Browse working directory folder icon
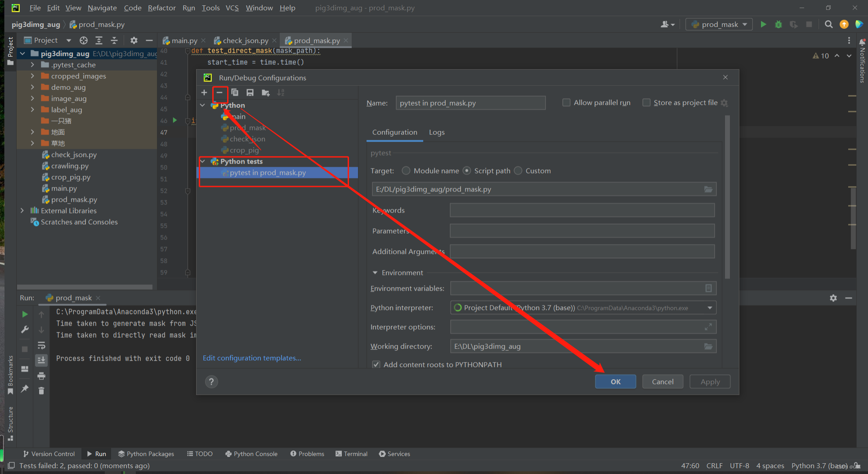The height and width of the screenshot is (474, 868). tap(708, 346)
